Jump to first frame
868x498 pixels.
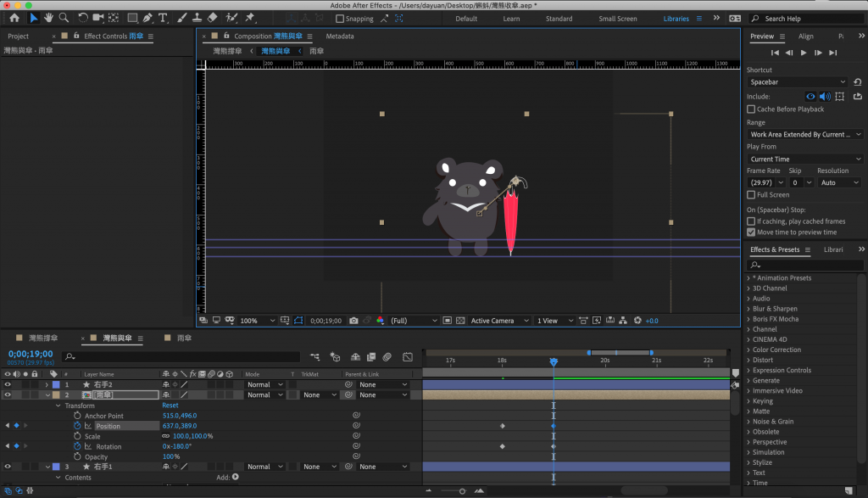tap(775, 53)
